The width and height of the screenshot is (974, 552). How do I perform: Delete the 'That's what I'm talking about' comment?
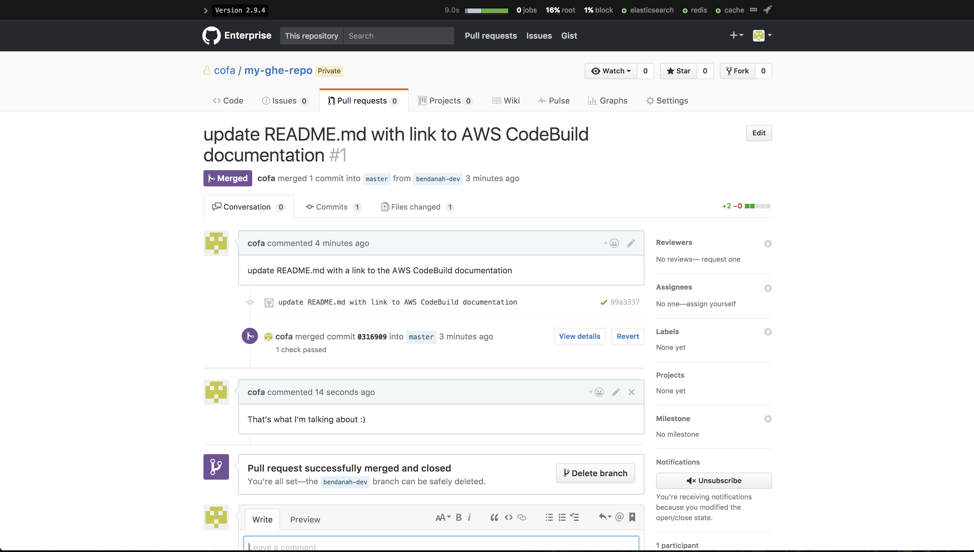pos(631,392)
